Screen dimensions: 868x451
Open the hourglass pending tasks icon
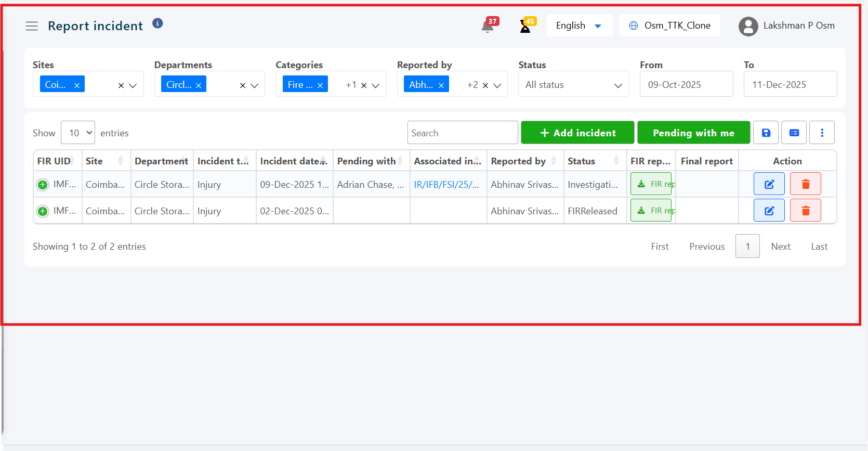525,27
